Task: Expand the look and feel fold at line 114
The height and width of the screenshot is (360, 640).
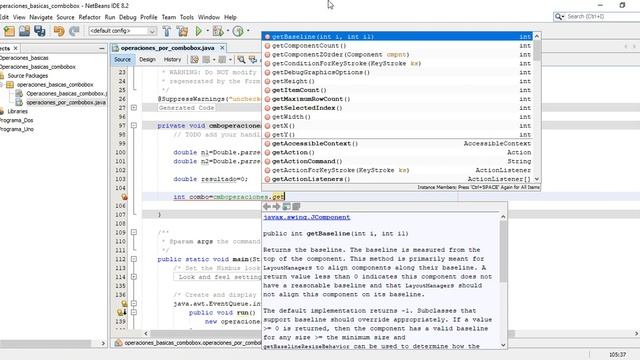Action: point(134,277)
